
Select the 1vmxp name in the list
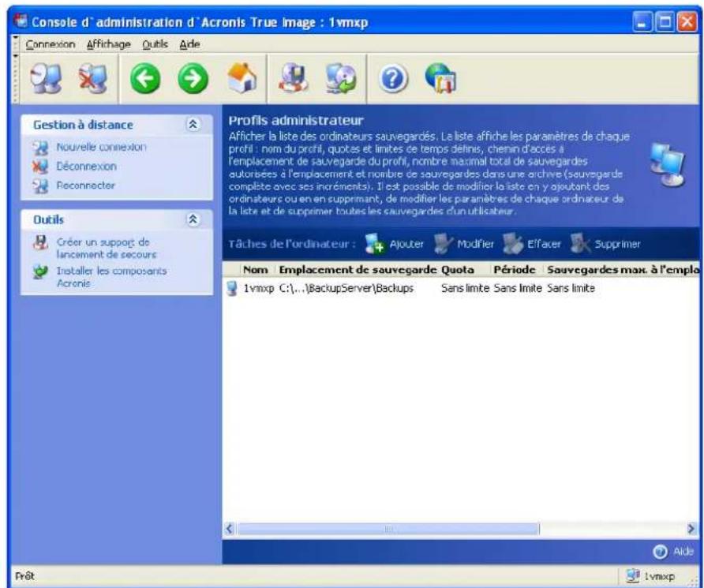click(x=258, y=288)
